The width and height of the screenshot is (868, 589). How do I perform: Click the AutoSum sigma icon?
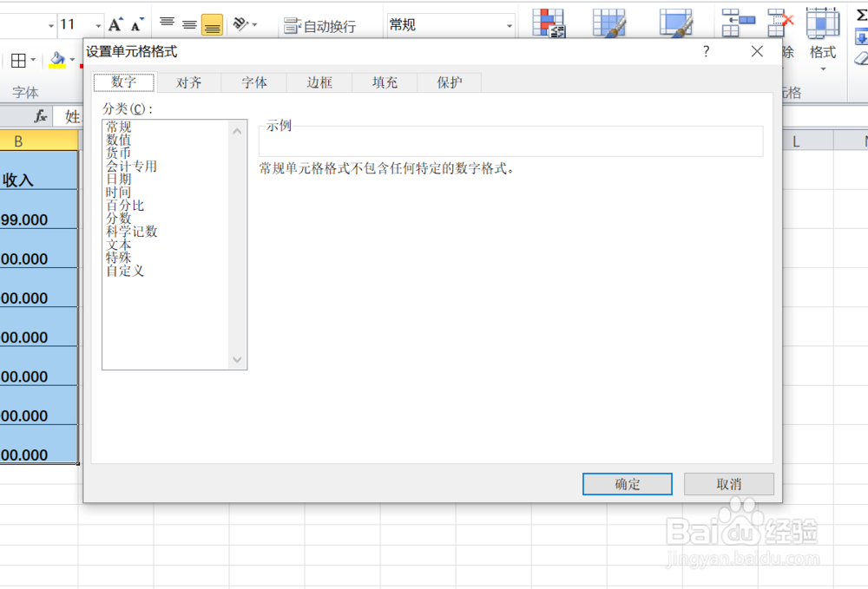(861, 16)
